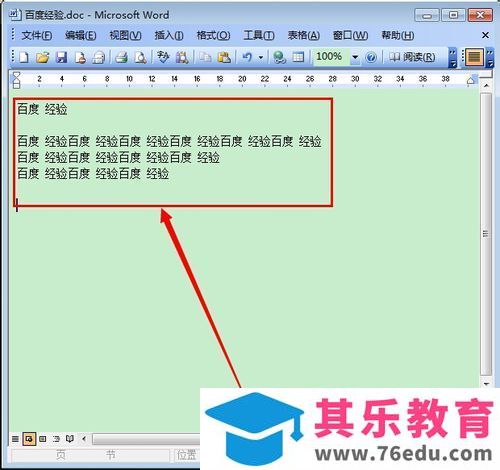Open the 文件(F) menu
500x470 pixels.
[x=37, y=35]
